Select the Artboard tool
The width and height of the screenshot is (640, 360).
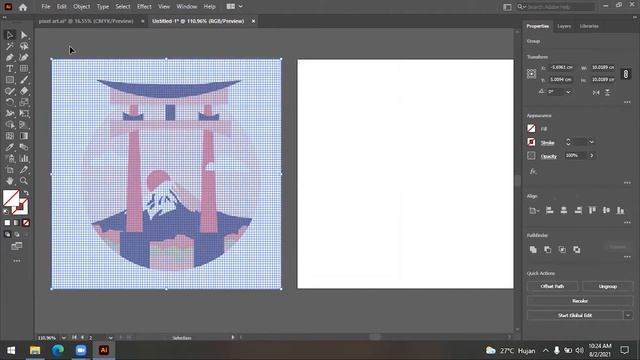(x=10, y=169)
